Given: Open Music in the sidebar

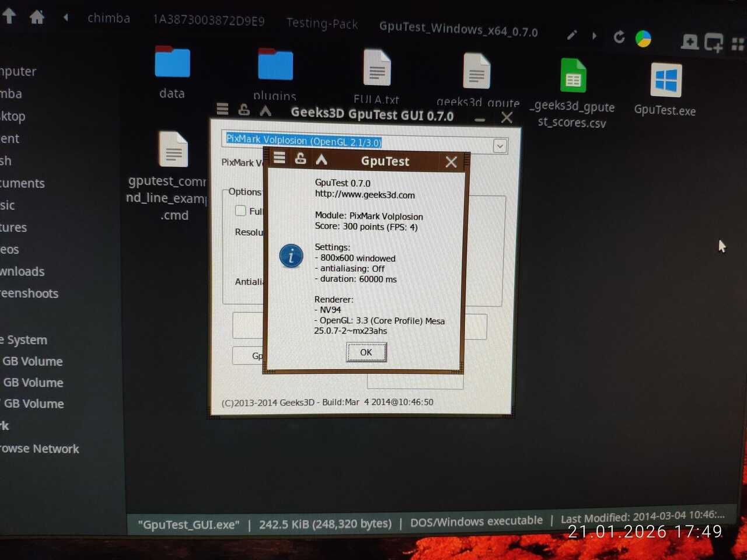Looking at the screenshot, I should tap(8, 205).
